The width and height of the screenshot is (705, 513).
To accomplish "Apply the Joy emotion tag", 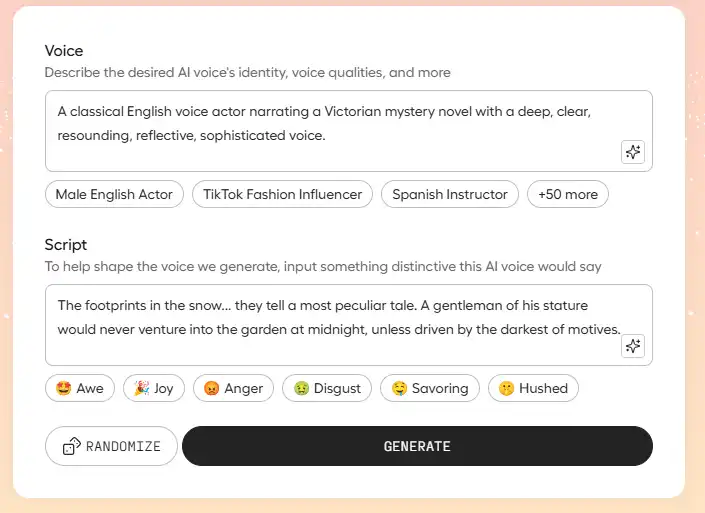I will [x=154, y=388].
